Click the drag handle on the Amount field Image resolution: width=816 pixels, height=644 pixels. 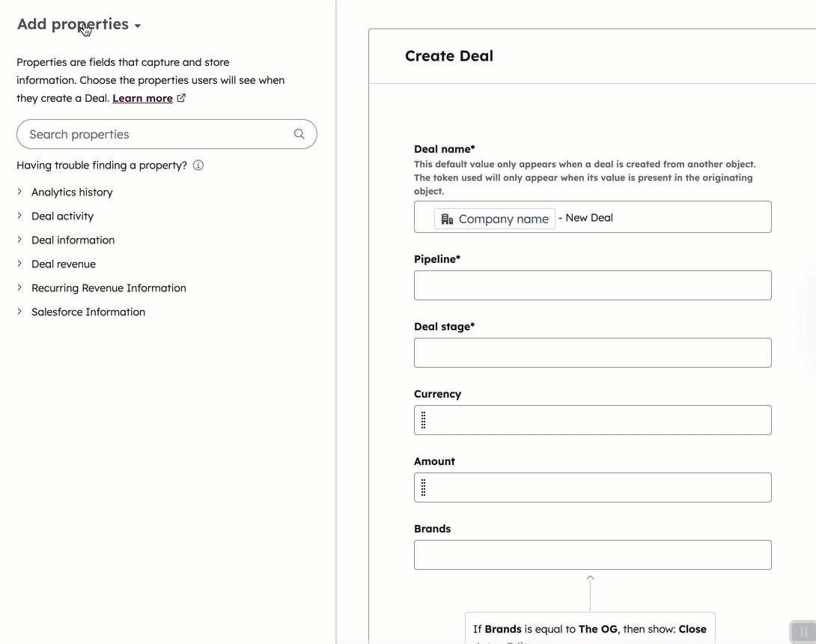(x=424, y=487)
